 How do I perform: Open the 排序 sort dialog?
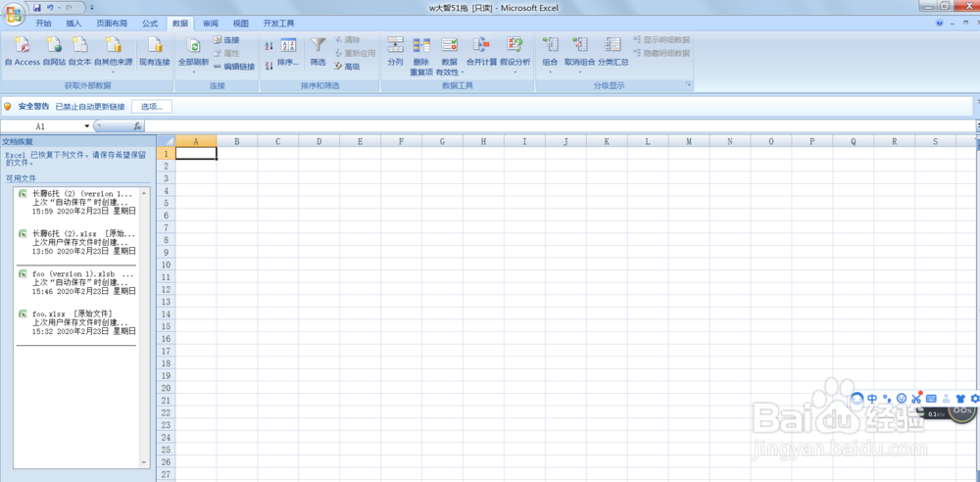(288, 52)
